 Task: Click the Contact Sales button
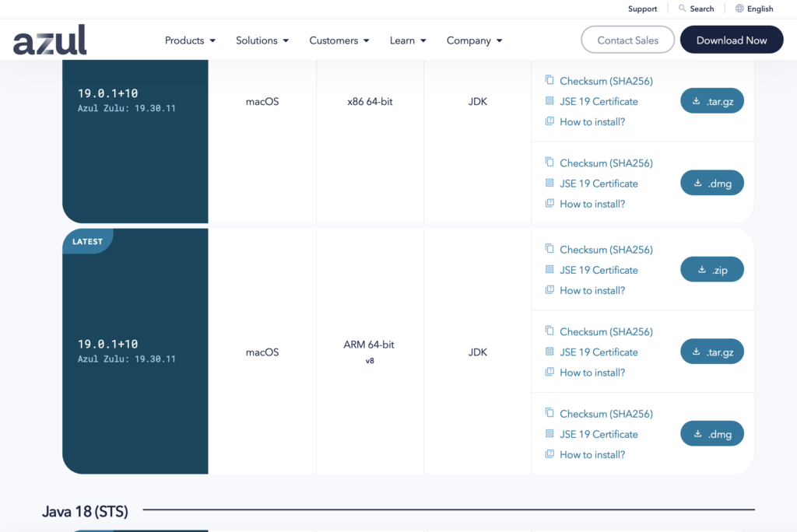click(627, 40)
